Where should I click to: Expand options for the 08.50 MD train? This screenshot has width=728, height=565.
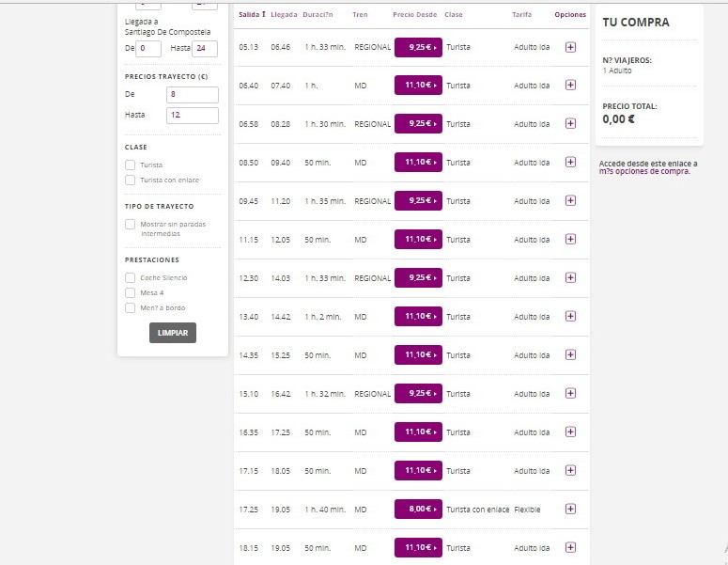click(570, 162)
